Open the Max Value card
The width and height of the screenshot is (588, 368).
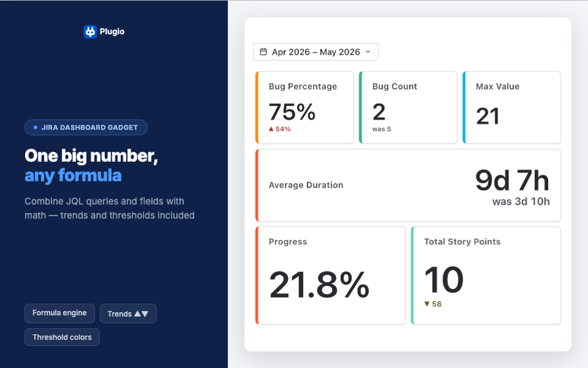[511, 107]
